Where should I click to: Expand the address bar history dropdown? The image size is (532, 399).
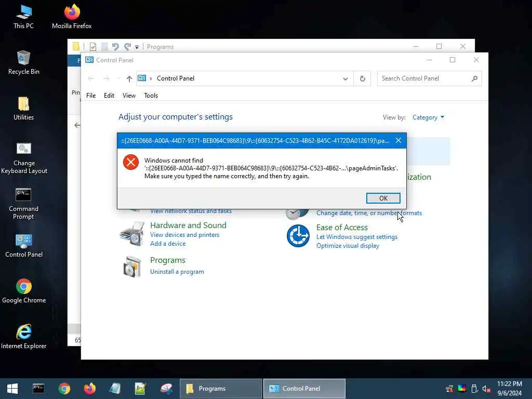[x=345, y=79]
